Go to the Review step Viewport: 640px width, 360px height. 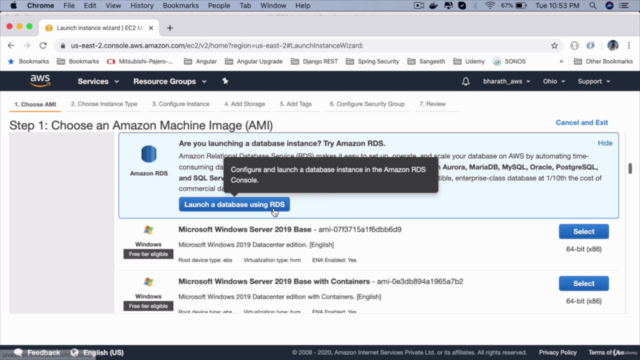[x=433, y=104]
